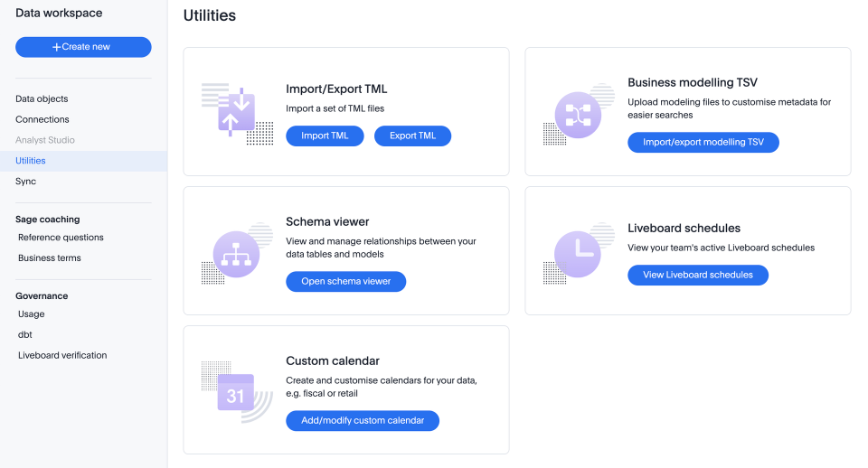Click the Business modelling TSV icon
Screen dimensions: 868x468
click(x=578, y=114)
